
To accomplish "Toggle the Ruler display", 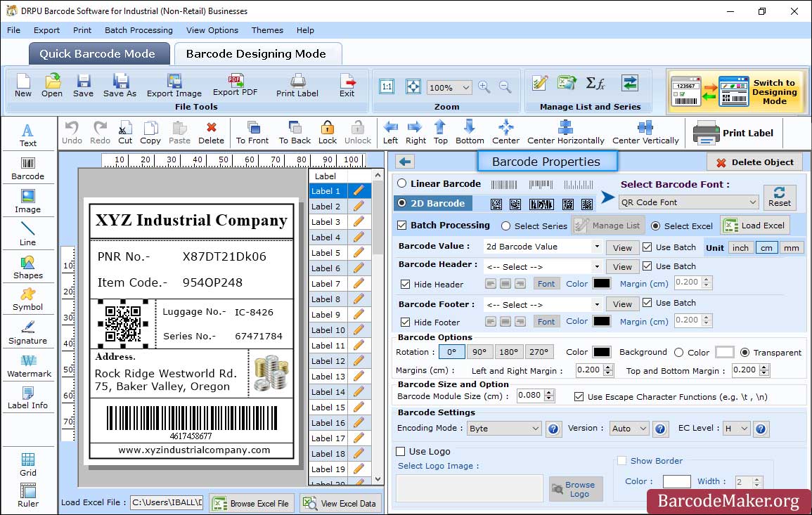I will [27, 495].
